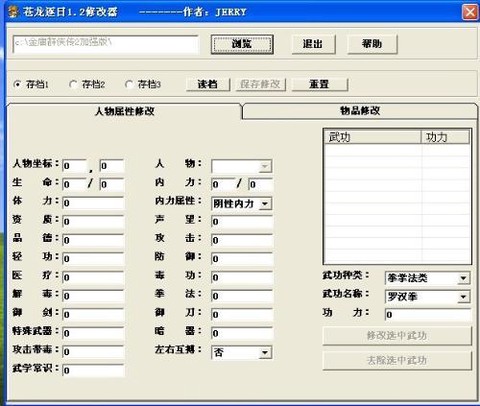The height and width of the screenshot is (406, 480).
Task: Click the 生命 current value field
Action: click(75, 184)
